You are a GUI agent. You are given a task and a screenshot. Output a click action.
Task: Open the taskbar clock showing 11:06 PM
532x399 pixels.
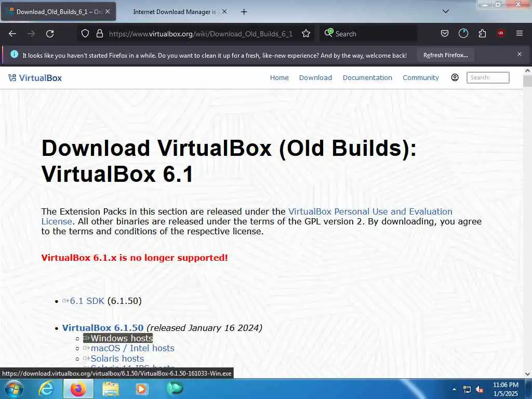point(506,389)
